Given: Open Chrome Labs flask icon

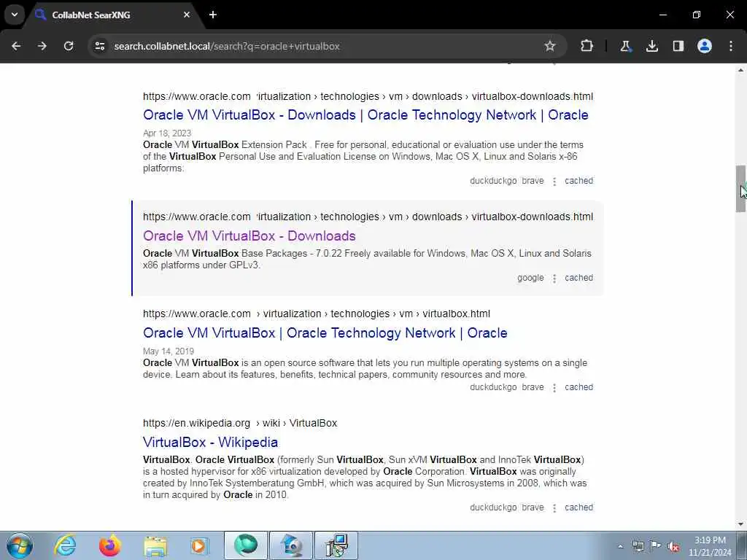Looking at the screenshot, I should pos(625,46).
